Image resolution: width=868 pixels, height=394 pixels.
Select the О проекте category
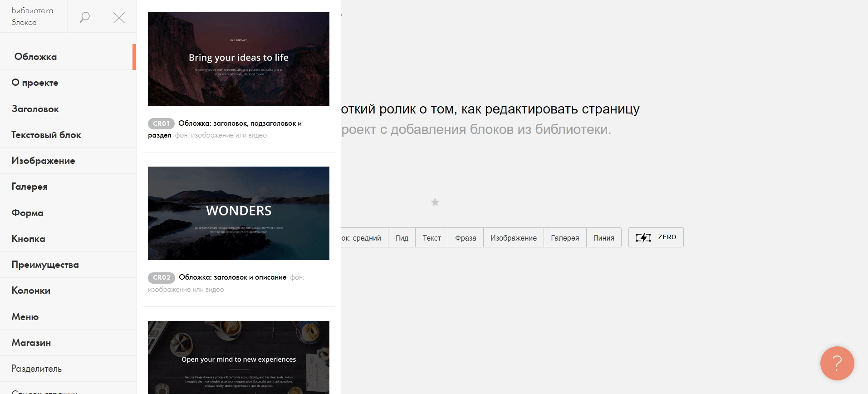point(68,83)
